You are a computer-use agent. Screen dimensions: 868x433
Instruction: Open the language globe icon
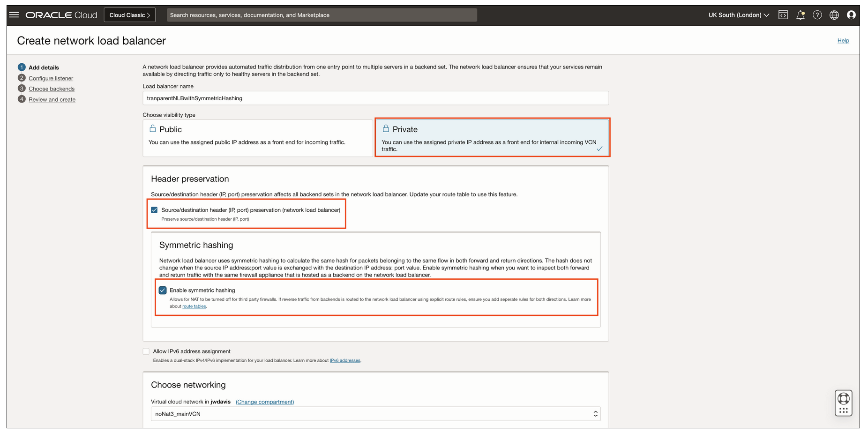tap(834, 15)
